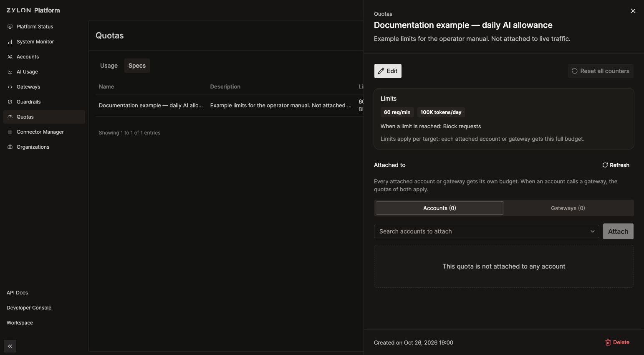Click the refresh arrows icon by Attached to

coord(605,165)
